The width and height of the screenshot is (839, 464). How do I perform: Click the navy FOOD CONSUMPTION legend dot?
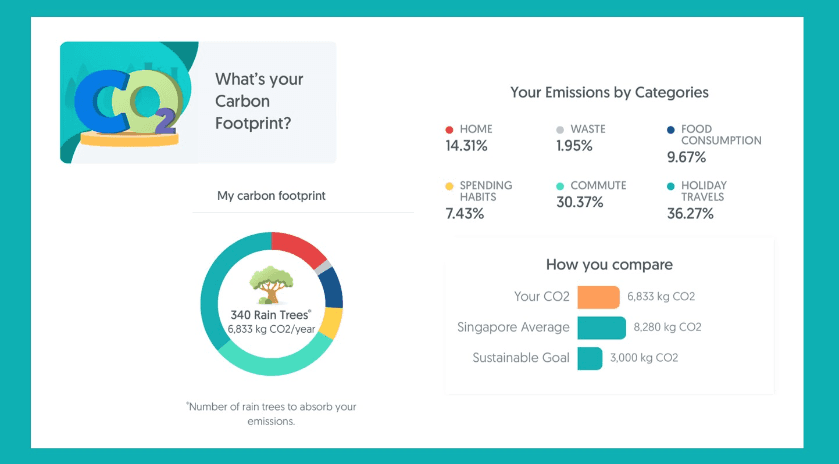click(671, 130)
